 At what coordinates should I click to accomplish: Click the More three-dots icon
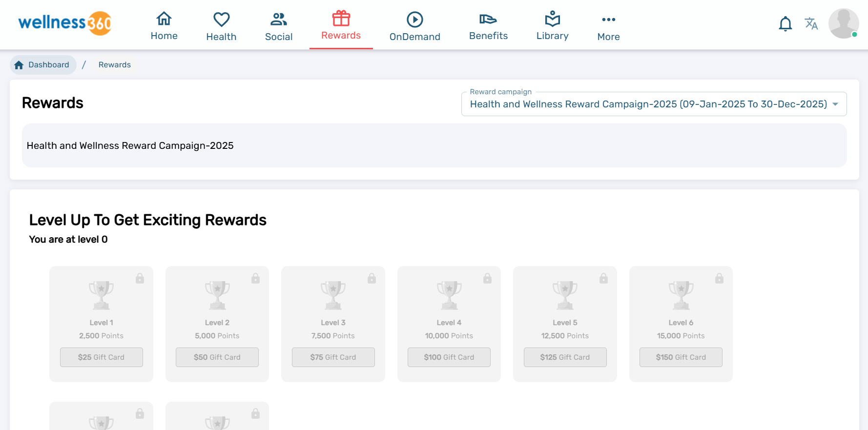(609, 20)
